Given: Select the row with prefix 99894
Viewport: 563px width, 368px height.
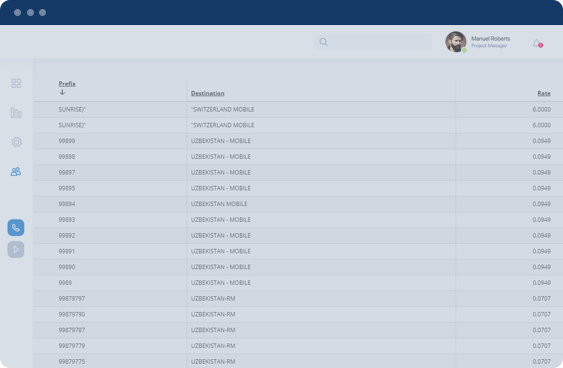Looking at the screenshot, I should [x=298, y=204].
